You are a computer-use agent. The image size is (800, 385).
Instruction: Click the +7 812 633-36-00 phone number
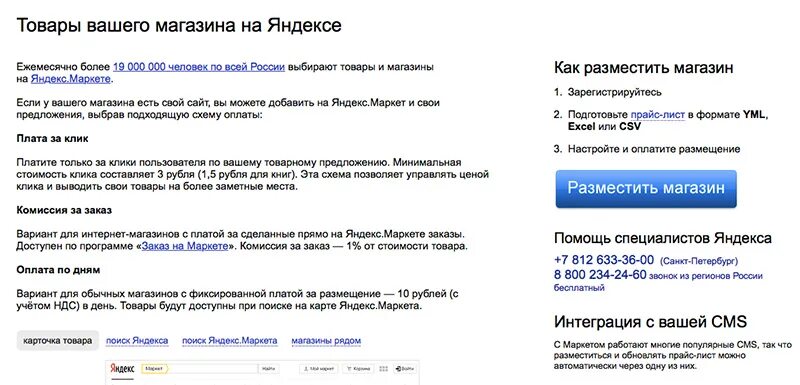click(604, 260)
